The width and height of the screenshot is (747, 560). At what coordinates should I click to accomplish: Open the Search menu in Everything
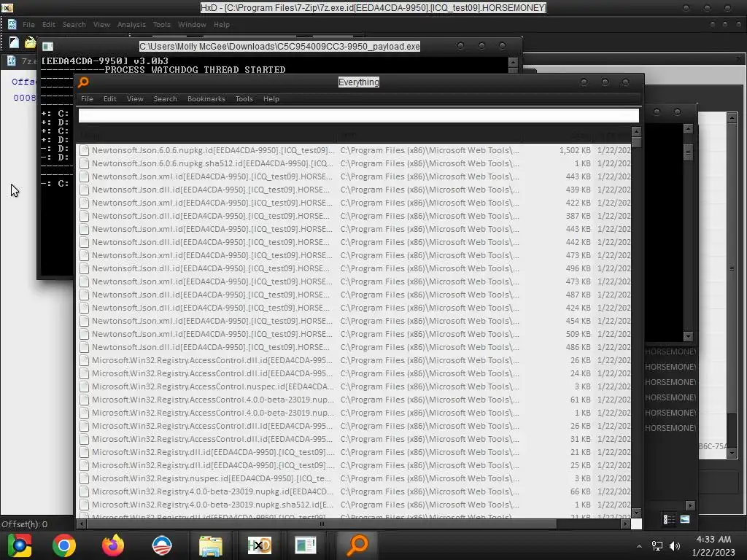click(166, 98)
